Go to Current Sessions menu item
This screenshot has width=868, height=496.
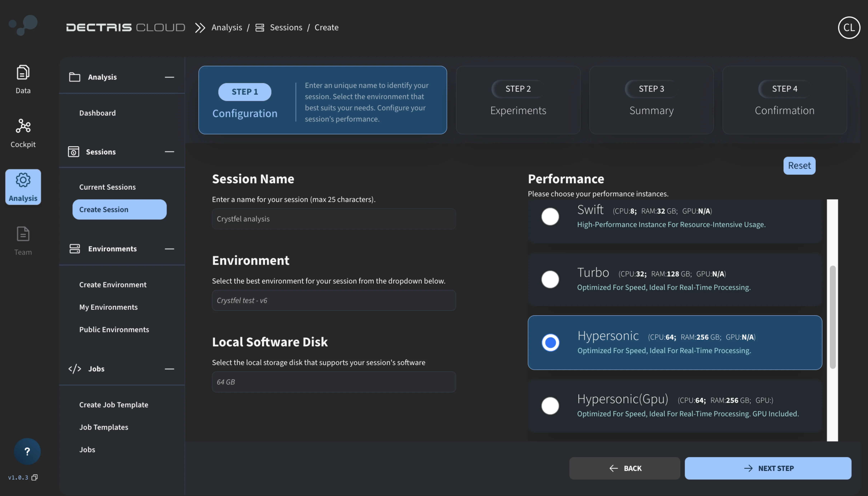(x=107, y=187)
